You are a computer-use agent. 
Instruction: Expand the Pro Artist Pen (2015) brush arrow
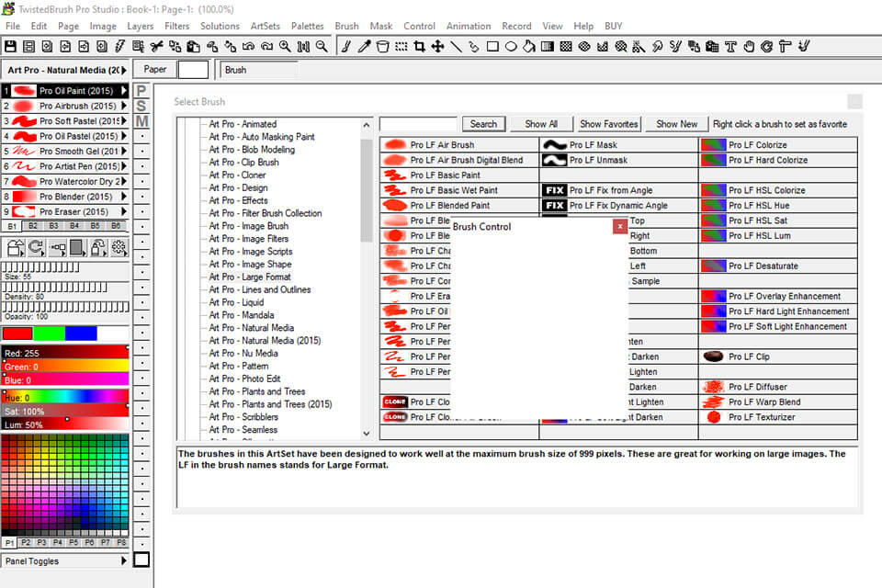click(x=124, y=166)
